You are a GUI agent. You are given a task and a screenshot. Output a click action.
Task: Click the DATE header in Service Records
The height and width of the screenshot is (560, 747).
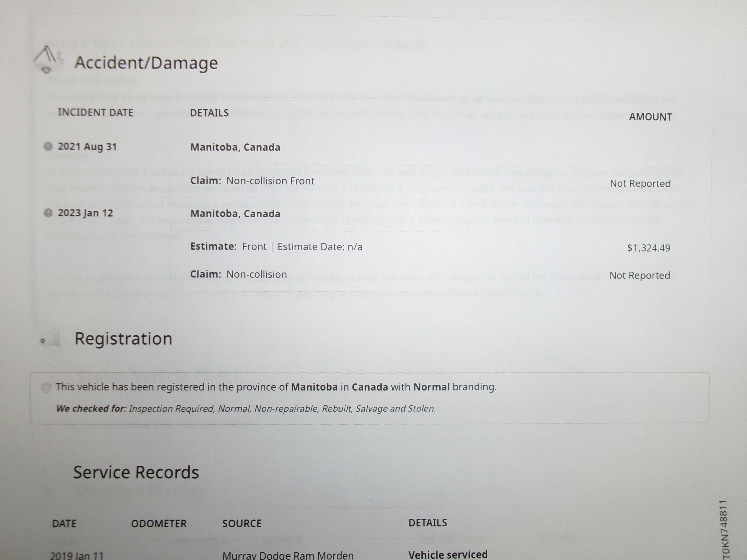64,524
